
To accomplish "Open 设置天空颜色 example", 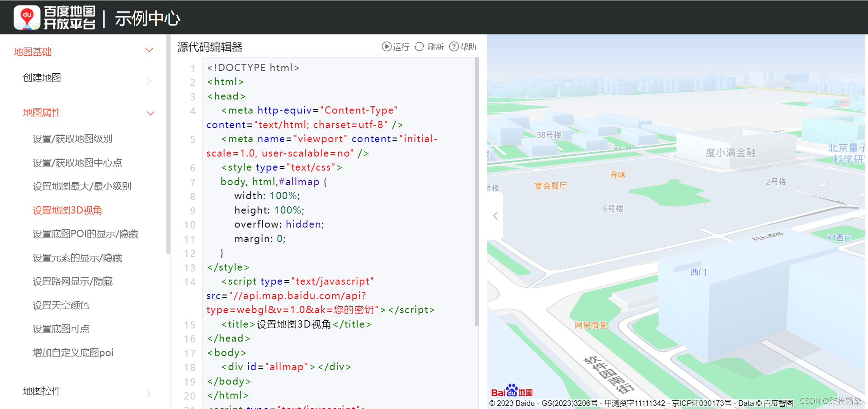I will click(x=61, y=305).
